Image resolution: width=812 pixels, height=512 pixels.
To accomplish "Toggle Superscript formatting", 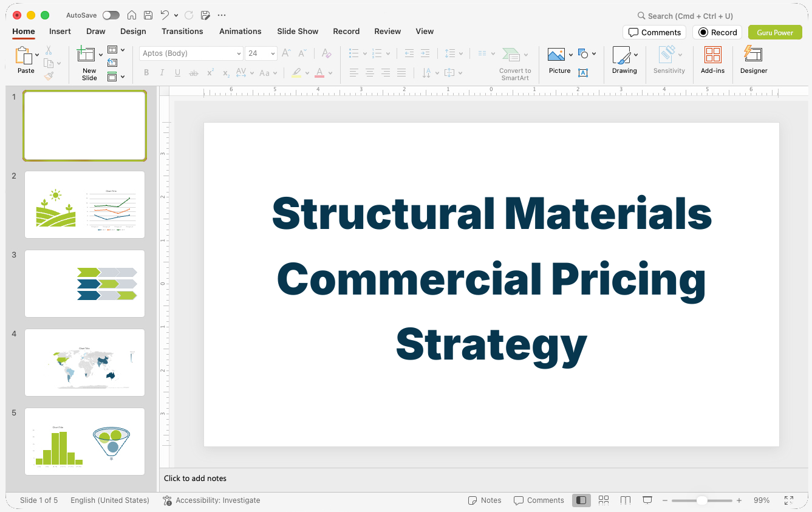I will pos(210,73).
